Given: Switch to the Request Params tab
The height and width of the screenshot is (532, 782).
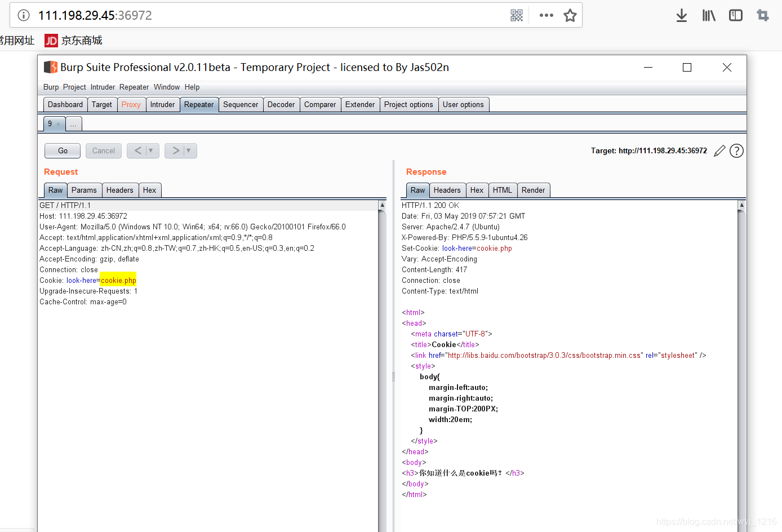Looking at the screenshot, I should 84,190.
